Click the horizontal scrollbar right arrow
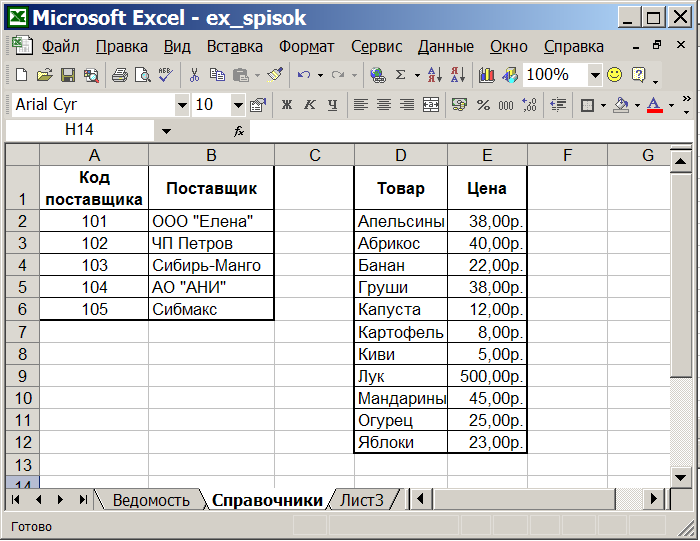The width and height of the screenshot is (700, 541). pyautogui.click(x=654, y=499)
